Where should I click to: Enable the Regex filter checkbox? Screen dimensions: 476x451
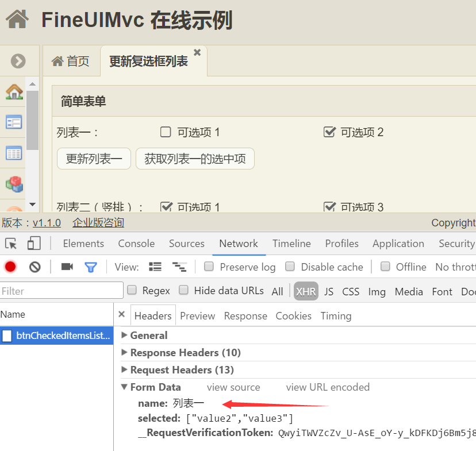pyautogui.click(x=132, y=290)
